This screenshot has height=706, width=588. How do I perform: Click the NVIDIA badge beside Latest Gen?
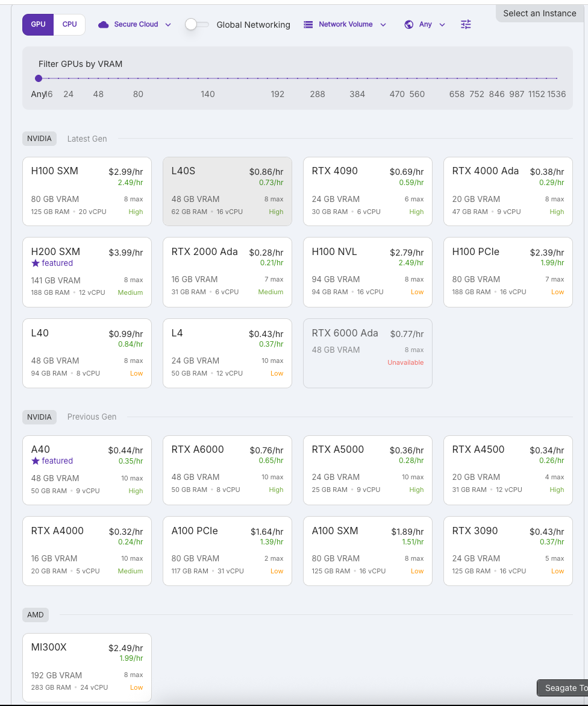pos(39,139)
